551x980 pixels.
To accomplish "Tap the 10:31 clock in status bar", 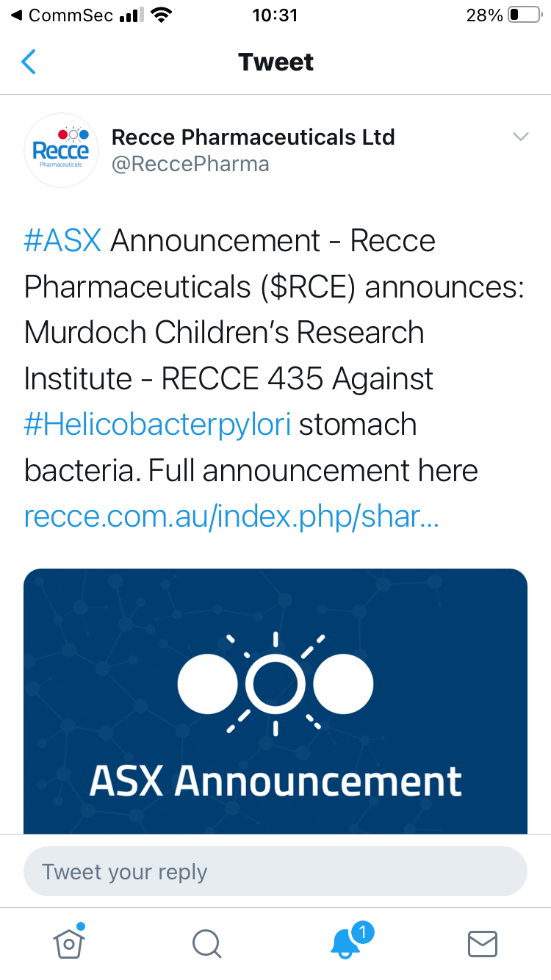I will 275,15.
